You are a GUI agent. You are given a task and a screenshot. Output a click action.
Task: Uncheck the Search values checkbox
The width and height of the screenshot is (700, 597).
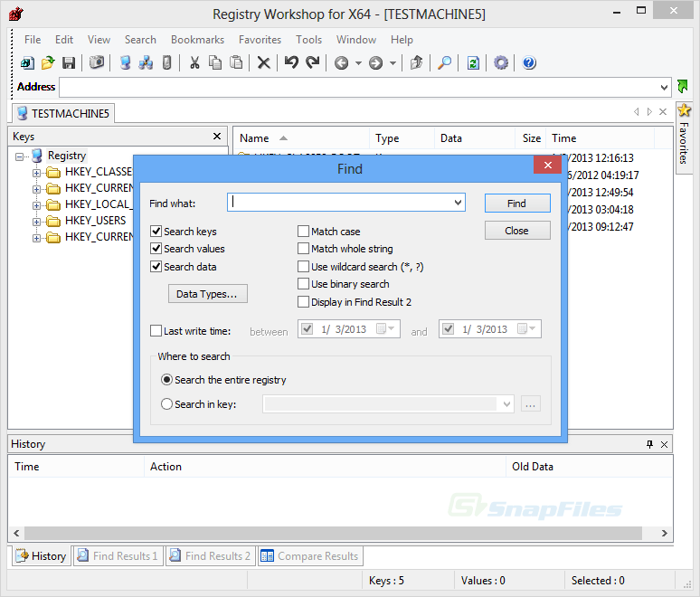(x=156, y=248)
